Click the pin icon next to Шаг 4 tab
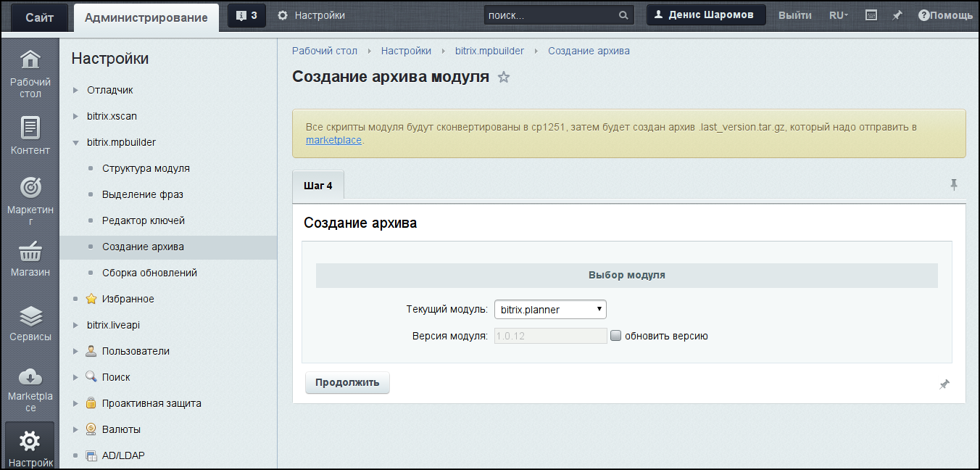 (954, 185)
